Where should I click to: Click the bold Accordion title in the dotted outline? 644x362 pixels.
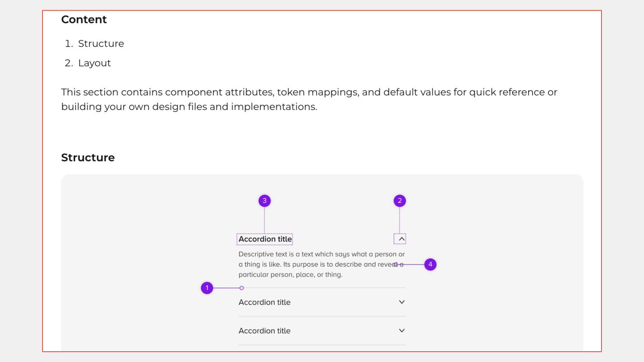265,239
